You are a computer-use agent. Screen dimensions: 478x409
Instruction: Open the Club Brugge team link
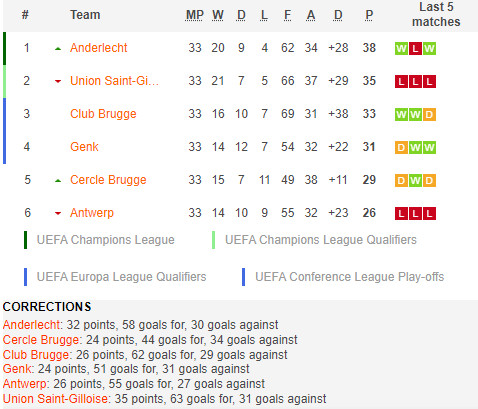tap(103, 114)
